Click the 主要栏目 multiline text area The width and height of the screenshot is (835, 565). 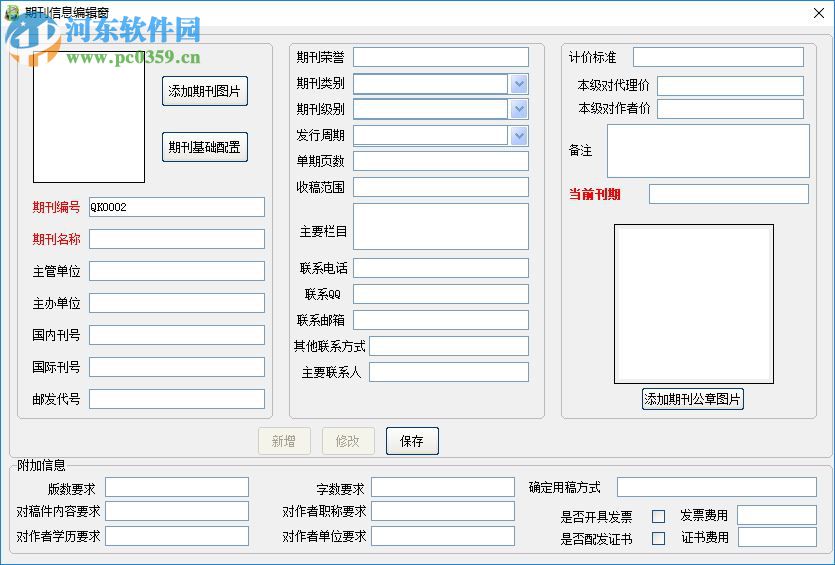(441, 226)
